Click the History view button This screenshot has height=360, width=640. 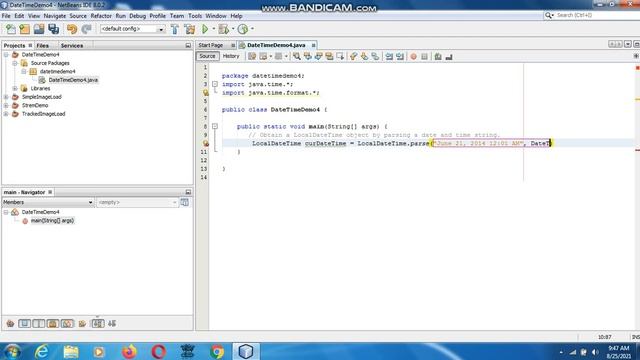[231, 56]
